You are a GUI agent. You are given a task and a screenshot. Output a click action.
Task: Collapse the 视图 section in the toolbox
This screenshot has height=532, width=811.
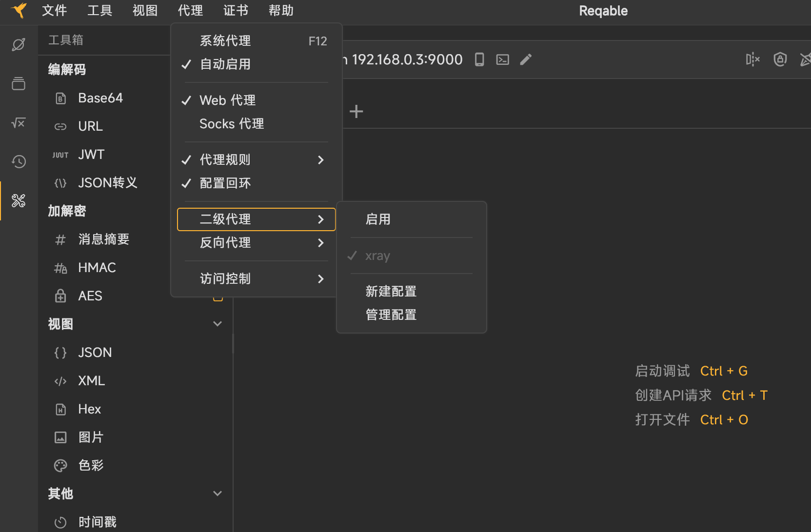point(217,323)
